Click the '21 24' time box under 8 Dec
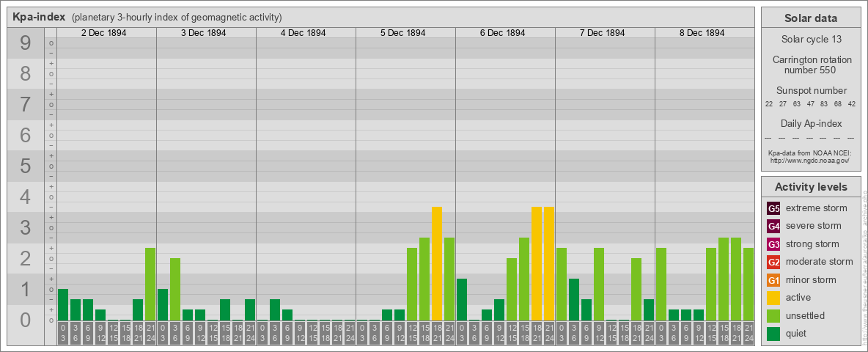This screenshot has width=868, height=352. click(748, 334)
